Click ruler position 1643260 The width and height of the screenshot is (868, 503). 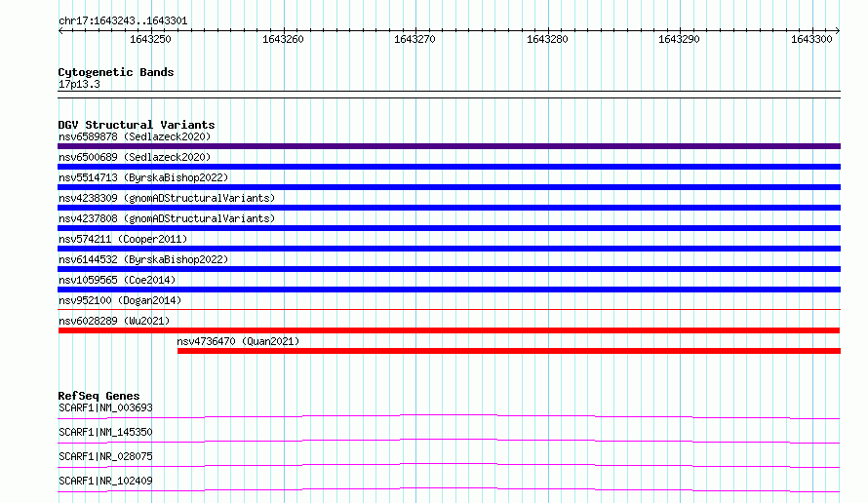coord(283,39)
